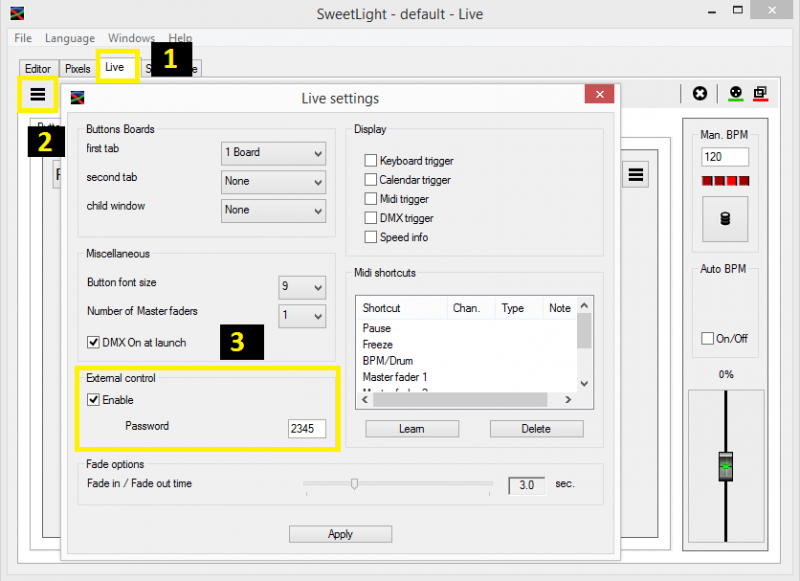The height and width of the screenshot is (581, 800).
Task: Close the Live settings dialog
Action: tap(599, 94)
